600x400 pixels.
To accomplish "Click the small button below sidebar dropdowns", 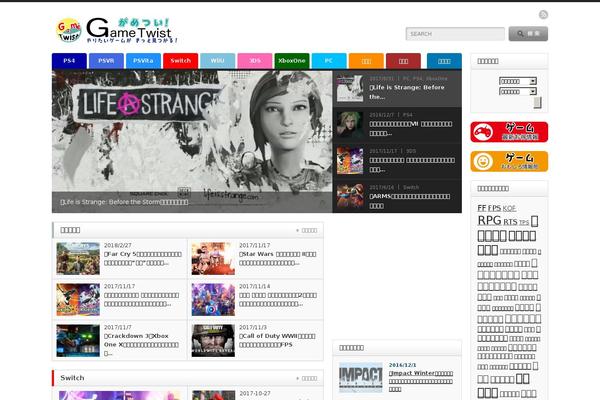I will point(537,103).
